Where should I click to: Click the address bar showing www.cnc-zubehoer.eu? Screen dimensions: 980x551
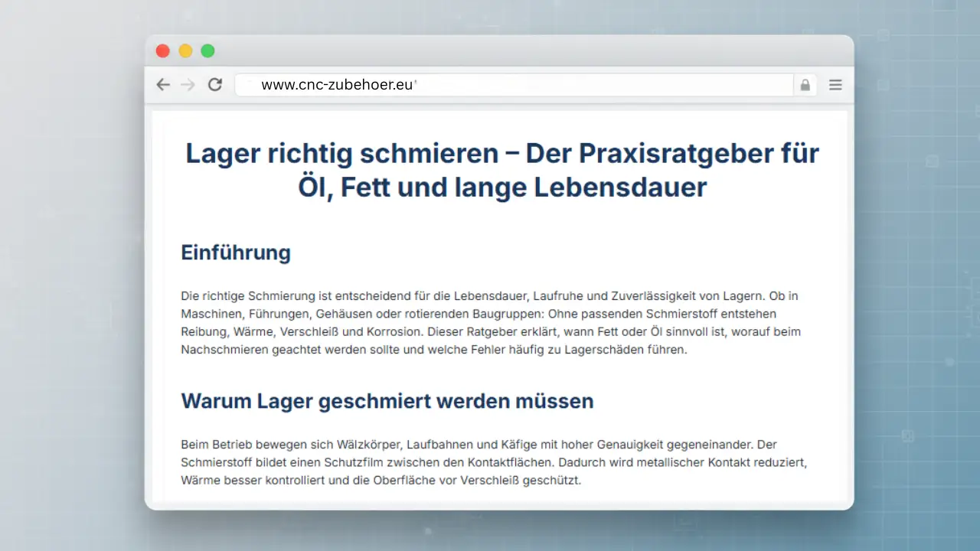point(514,85)
